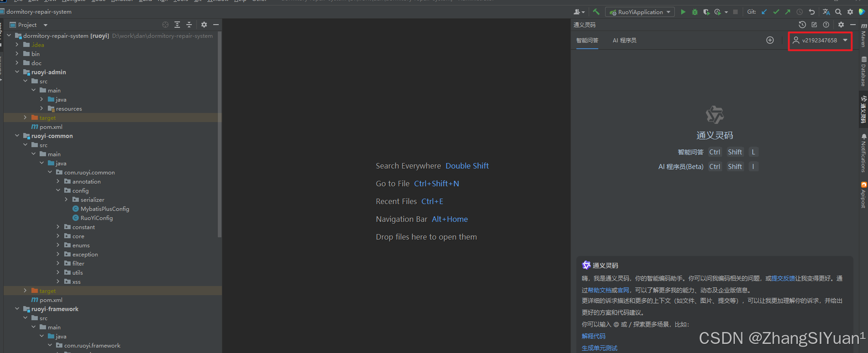The height and width of the screenshot is (353, 868).
Task: Open the Notifications side tool window
Action: coord(863,153)
